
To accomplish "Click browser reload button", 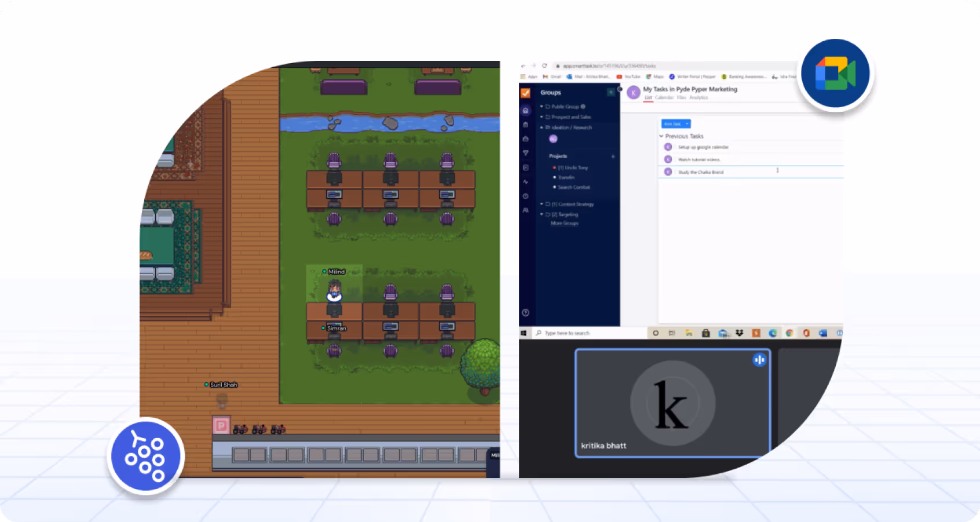I will [544, 66].
